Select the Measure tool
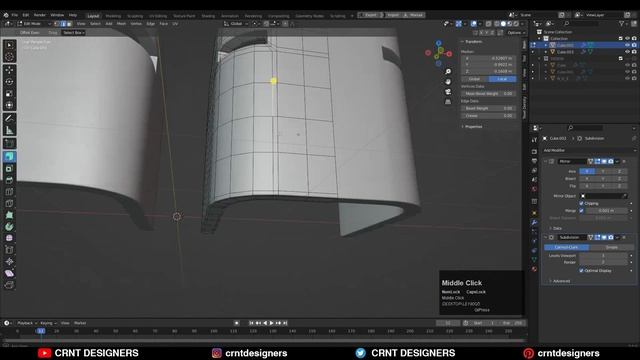The image size is (640, 360). (9, 131)
